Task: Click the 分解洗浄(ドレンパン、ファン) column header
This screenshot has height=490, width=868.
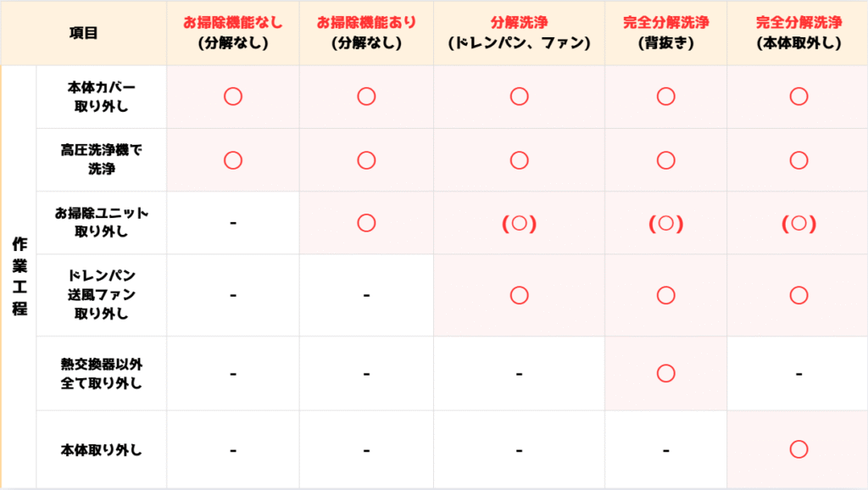Action: click(519, 33)
